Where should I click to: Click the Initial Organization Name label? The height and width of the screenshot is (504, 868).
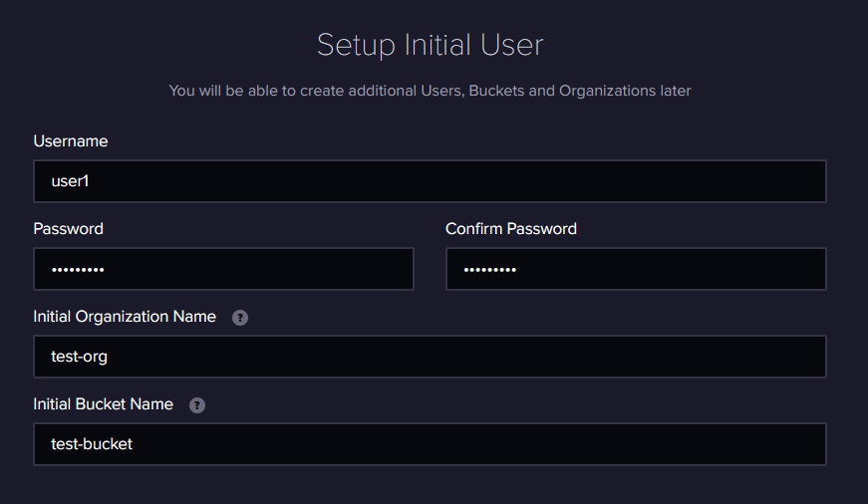point(125,317)
